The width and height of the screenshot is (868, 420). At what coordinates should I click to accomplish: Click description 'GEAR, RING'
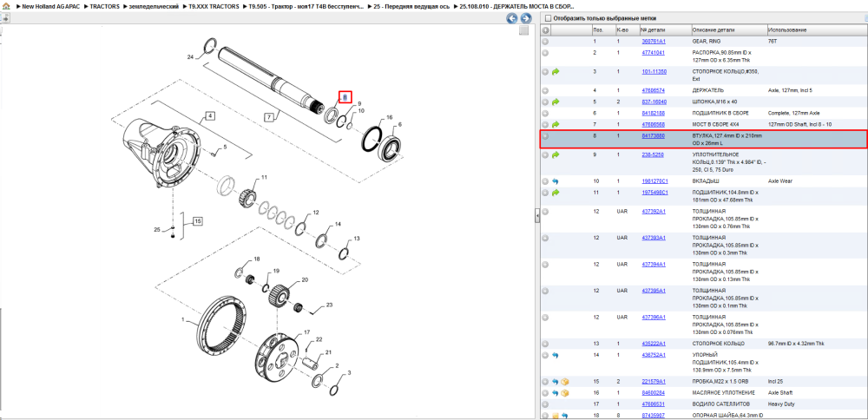[x=707, y=42]
